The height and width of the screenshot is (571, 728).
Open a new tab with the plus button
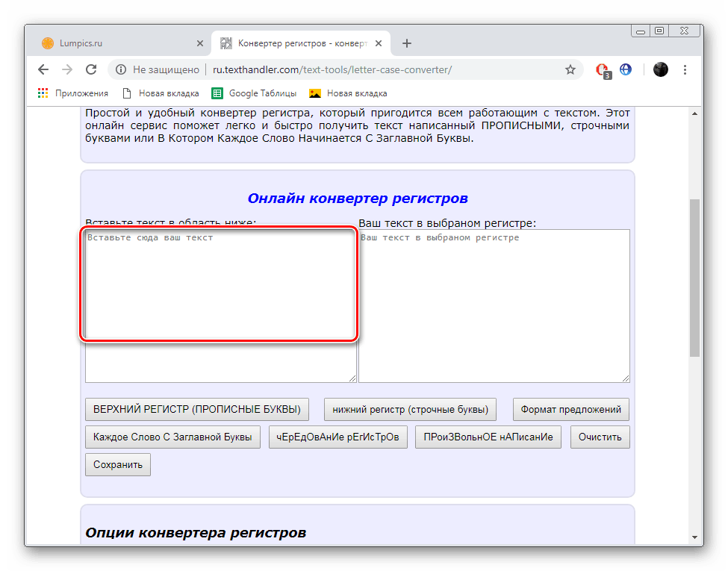click(x=406, y=43)
